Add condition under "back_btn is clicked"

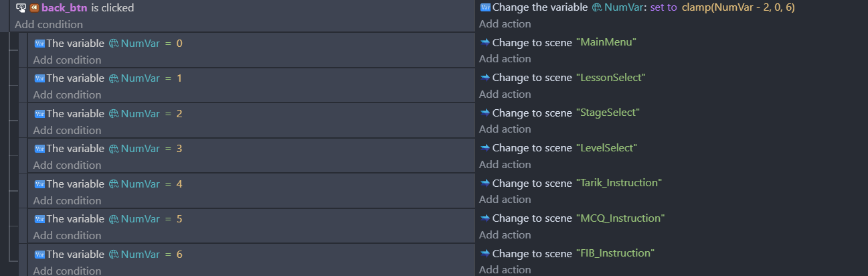pos(49,25)
